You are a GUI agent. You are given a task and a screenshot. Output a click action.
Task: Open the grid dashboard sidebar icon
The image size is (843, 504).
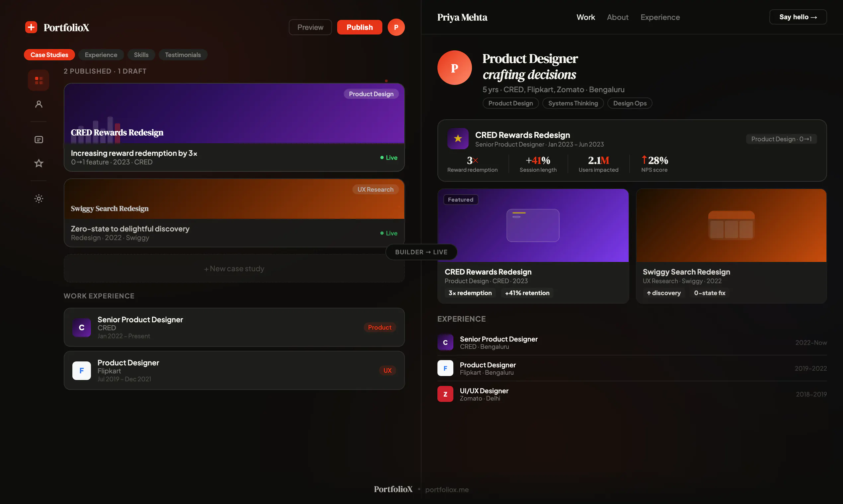tap(39, 81)
